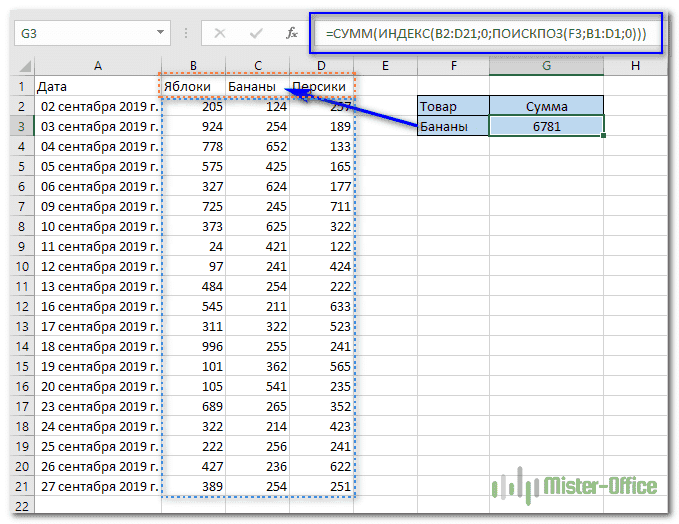Click the date cell '18 сентября 2019 г.'
The height and width of the screenshot is (524, 679).
[x=98, y=346]
